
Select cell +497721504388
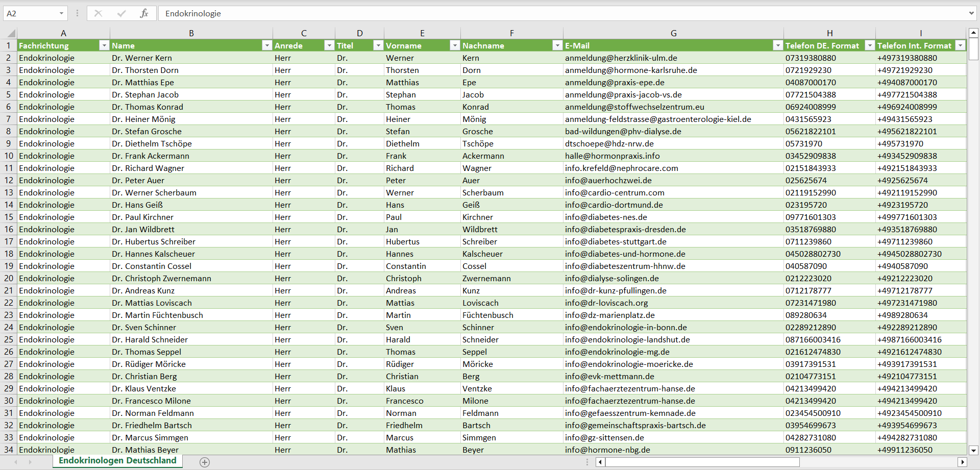921,94
